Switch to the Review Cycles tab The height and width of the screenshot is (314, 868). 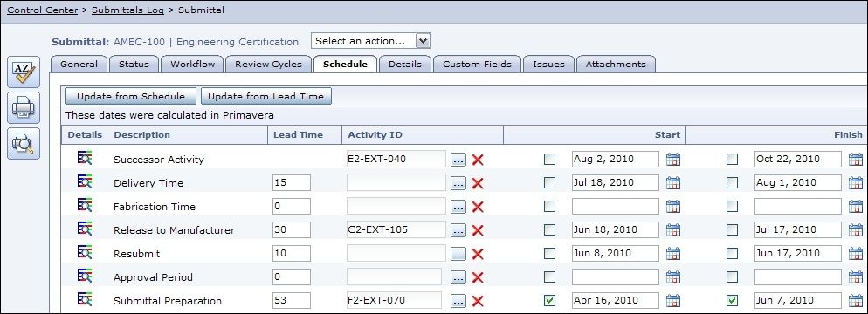268,65
